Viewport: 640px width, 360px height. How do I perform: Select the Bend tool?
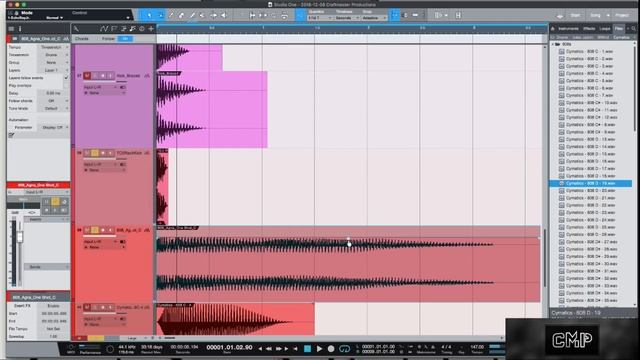pos(213,16)
